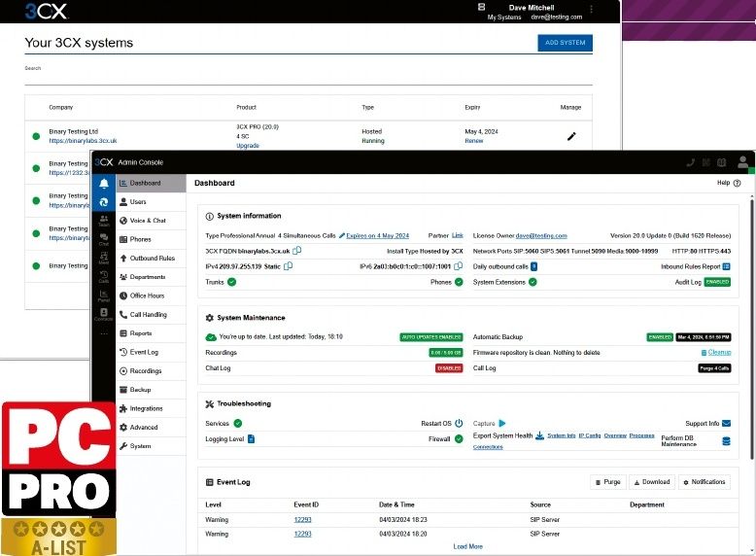This screenshot has height=556, width=756.
Task: Open the Help question mark link
Action: tap(729, 183)
